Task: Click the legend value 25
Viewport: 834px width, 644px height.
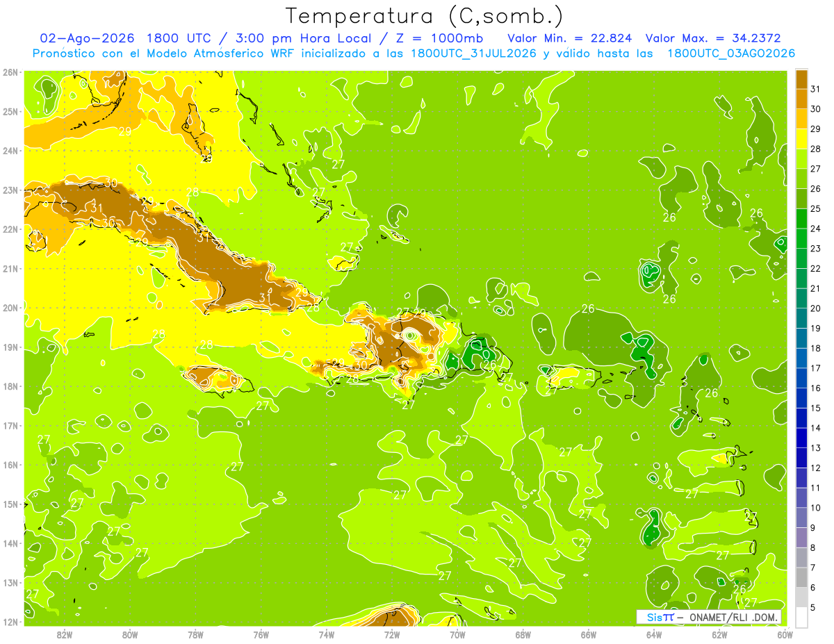Action: 815,208
